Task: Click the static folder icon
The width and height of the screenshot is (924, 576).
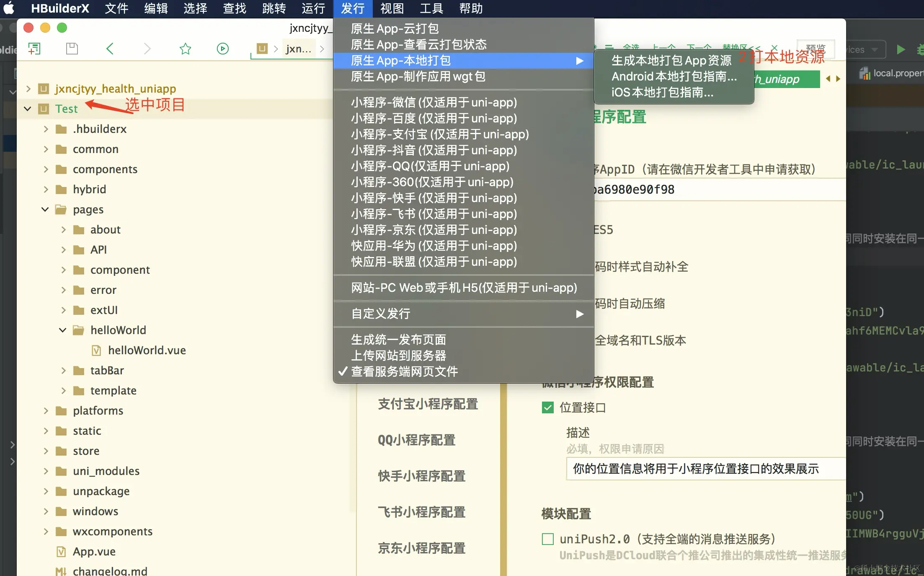Action: tap(61, 431)
